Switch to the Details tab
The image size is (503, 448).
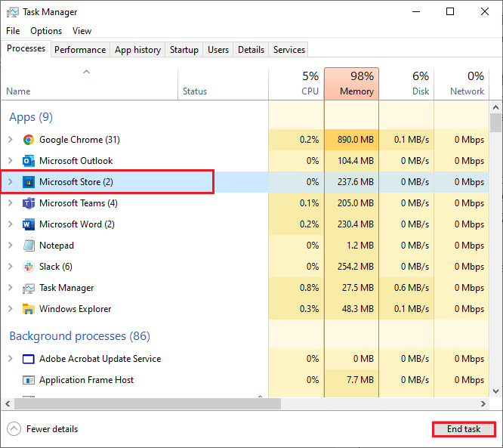click(x=251, y=50)
